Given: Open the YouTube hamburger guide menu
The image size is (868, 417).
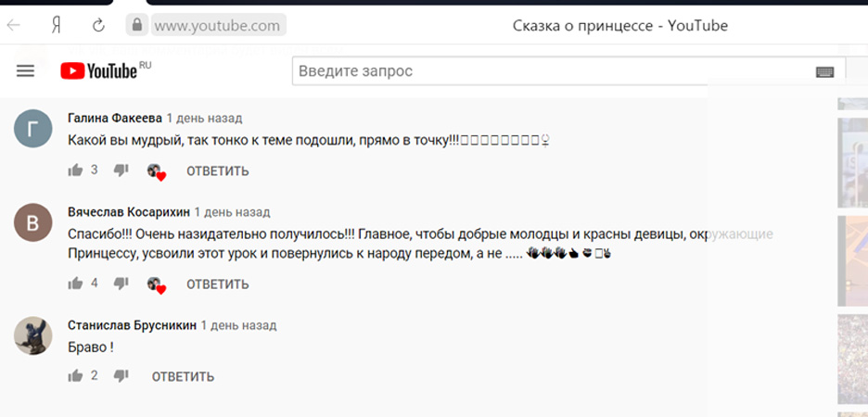Looking at the screenshot, I should (25, 70).
